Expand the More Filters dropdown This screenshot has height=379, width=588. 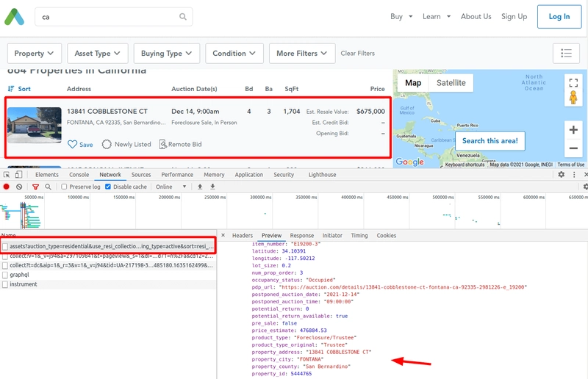coord(302,53)
